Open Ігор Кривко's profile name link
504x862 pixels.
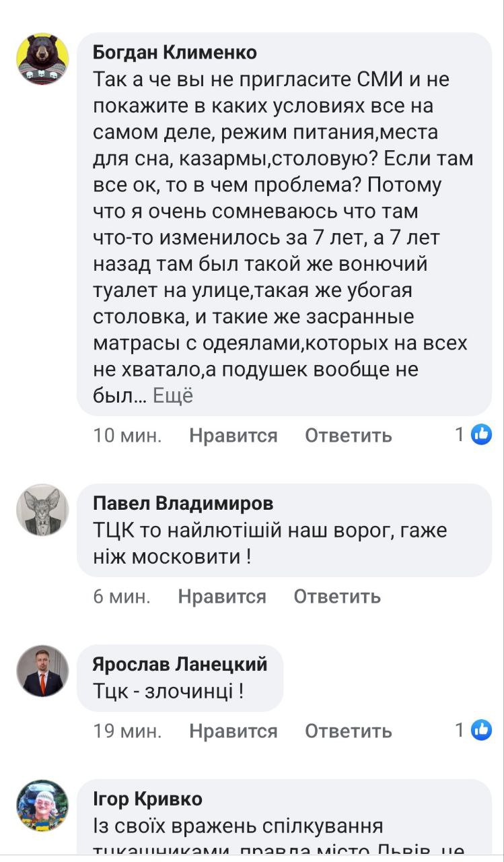pyautogui.click(x=147, y=799)
